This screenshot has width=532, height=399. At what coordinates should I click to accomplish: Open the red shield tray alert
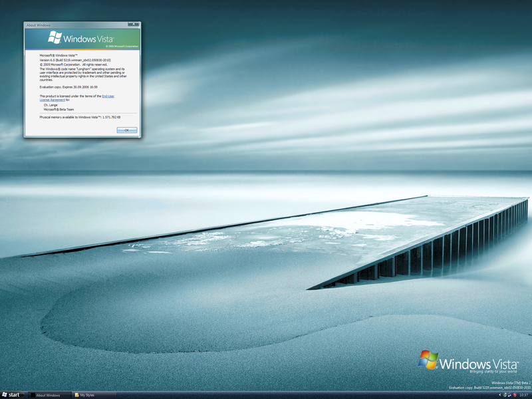point(515,395)
